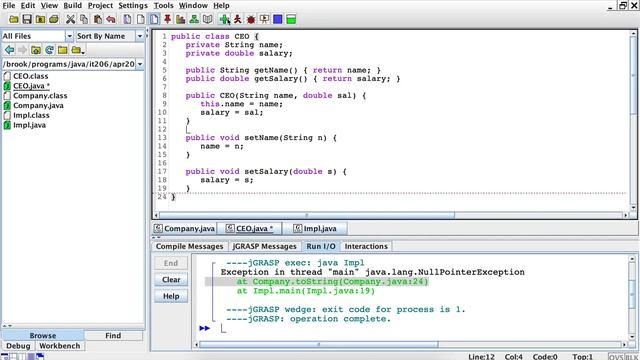Open the Window menu
The width and height of the screenshot is (640, 360).
point(193,5)
